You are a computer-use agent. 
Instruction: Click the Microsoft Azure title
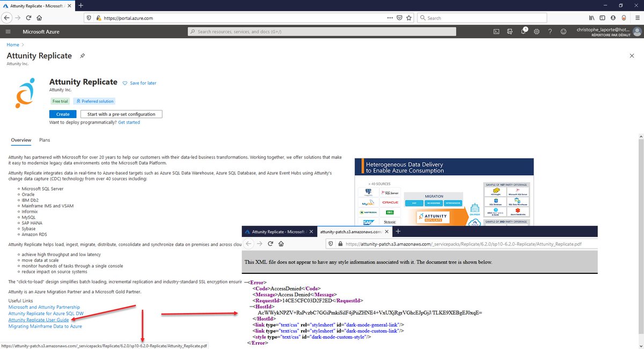41,32
